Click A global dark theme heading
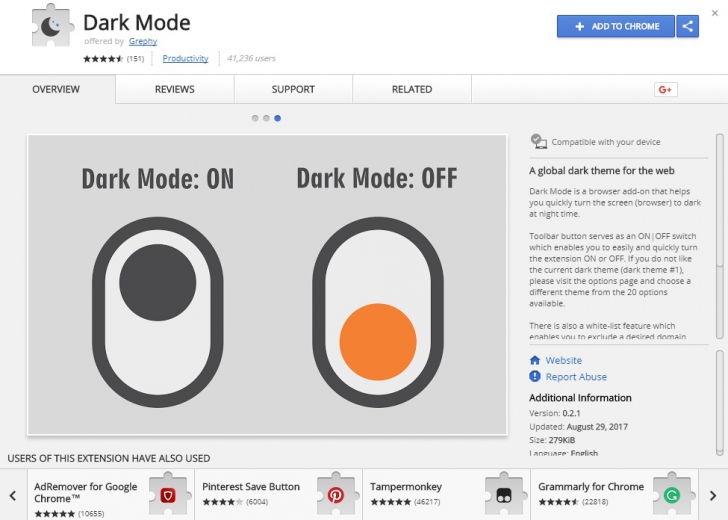The width and height of the screenshot is (728, 520). point(602,170)
